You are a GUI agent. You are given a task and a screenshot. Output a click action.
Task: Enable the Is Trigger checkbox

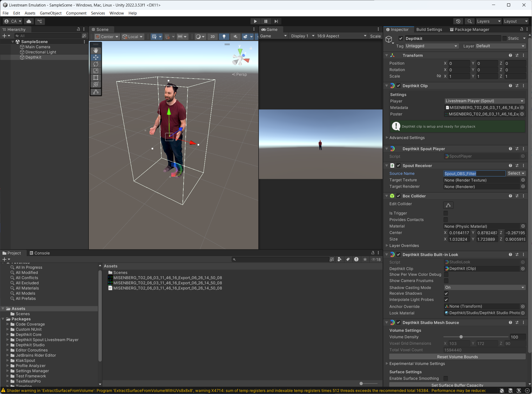tap(446, 213)
